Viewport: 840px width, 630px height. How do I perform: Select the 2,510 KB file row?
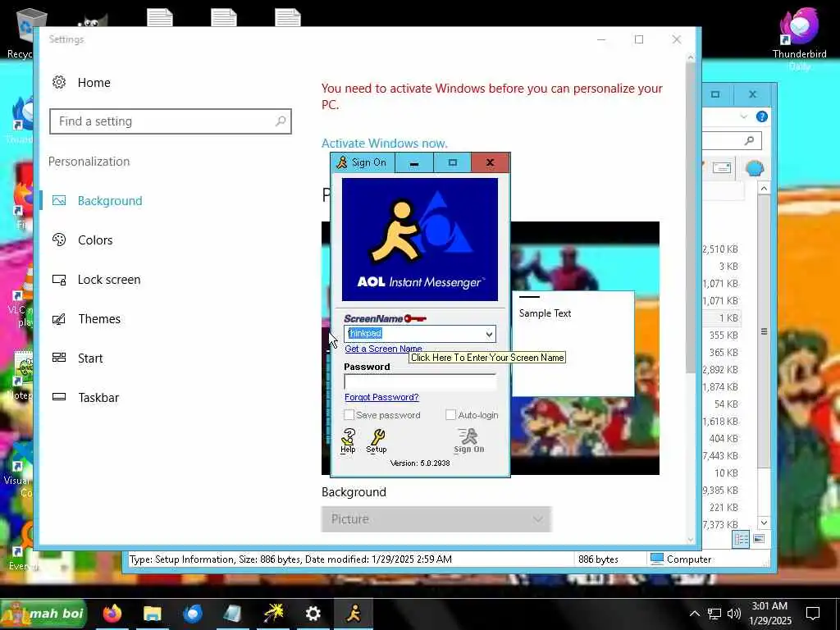pos(721,249)
